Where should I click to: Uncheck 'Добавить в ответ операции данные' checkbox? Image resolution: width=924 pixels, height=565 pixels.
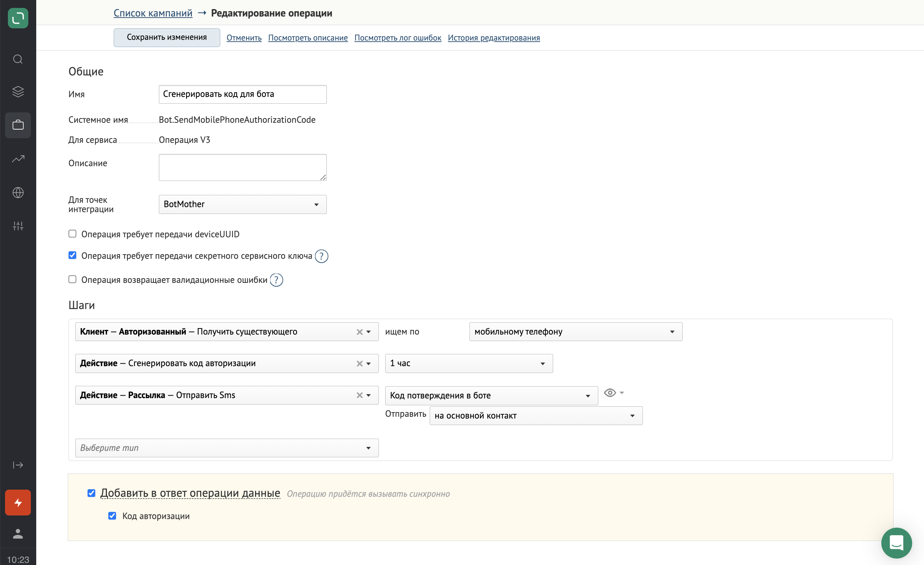click(x=91, y=493)
